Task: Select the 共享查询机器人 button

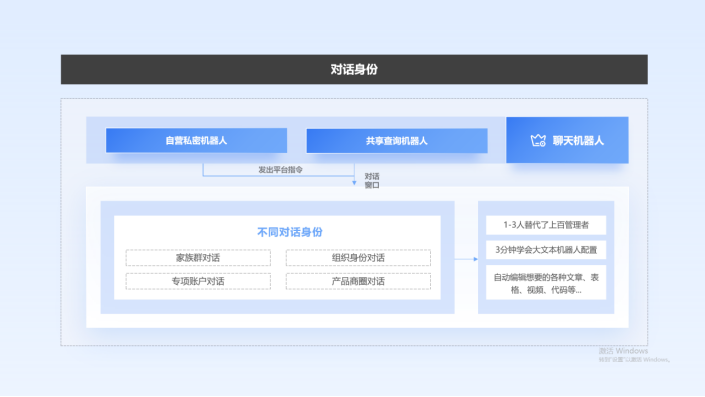Action: pos(397,141)
